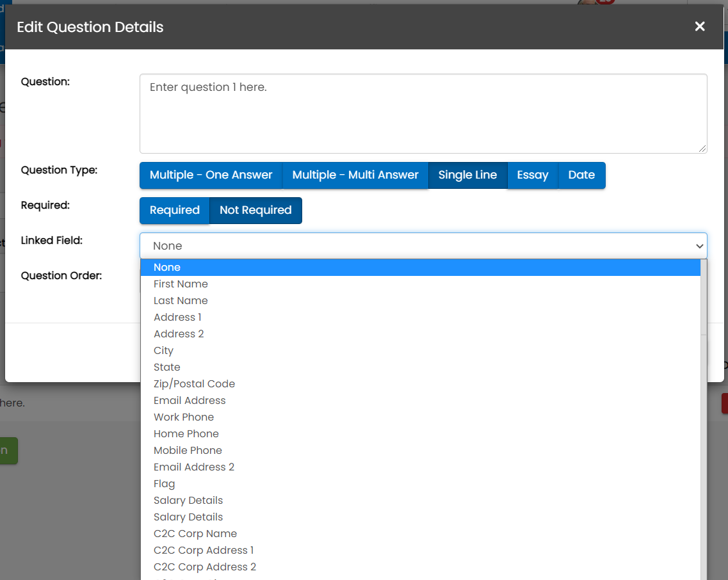Pick Email Address 2 from the list
This screenshot has width=728, height=580.
[x=194, y=467]
